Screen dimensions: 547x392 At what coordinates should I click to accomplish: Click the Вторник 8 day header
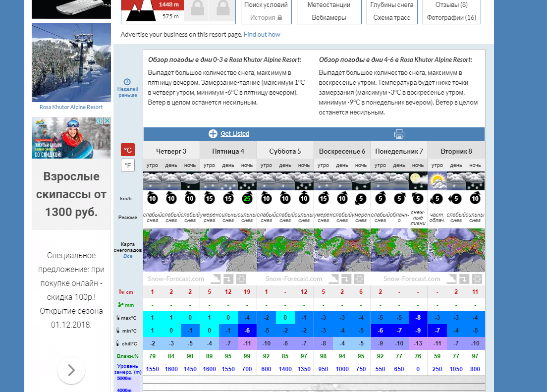(x=456, y=151)
